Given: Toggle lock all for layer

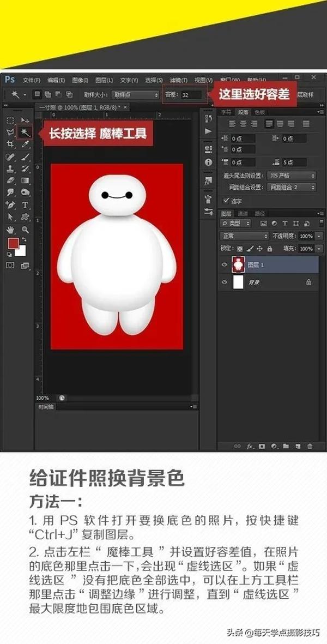Looking at the screenshot, I should (270, 249).
